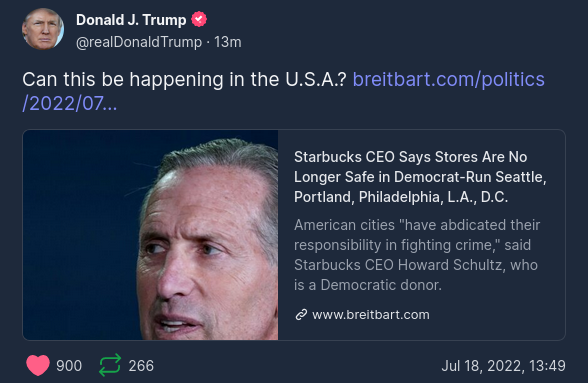The image size is (588, 383).
Task: Open the Jul 18, 2022, 13:49 timestamp
Action: click(503, 366)
